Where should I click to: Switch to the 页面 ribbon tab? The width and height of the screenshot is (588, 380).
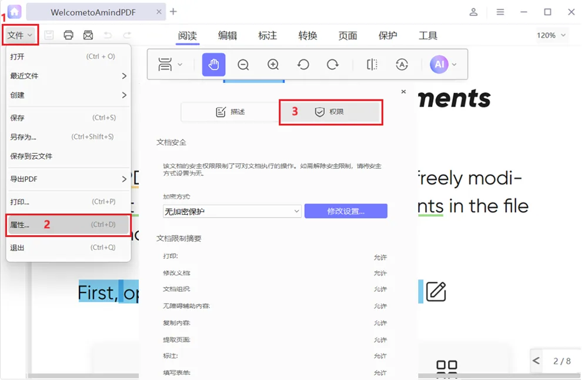coord(348,36)
